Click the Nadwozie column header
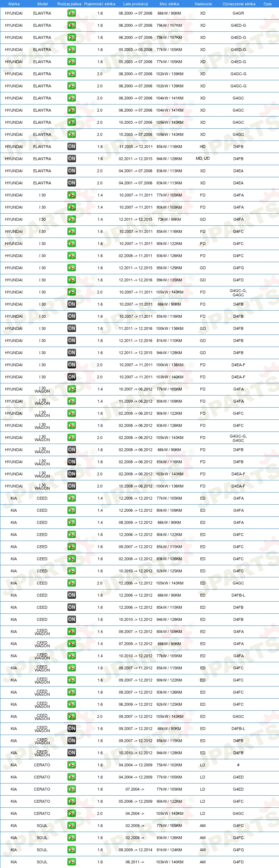The image size is (279, 868). tap(203, 4)
